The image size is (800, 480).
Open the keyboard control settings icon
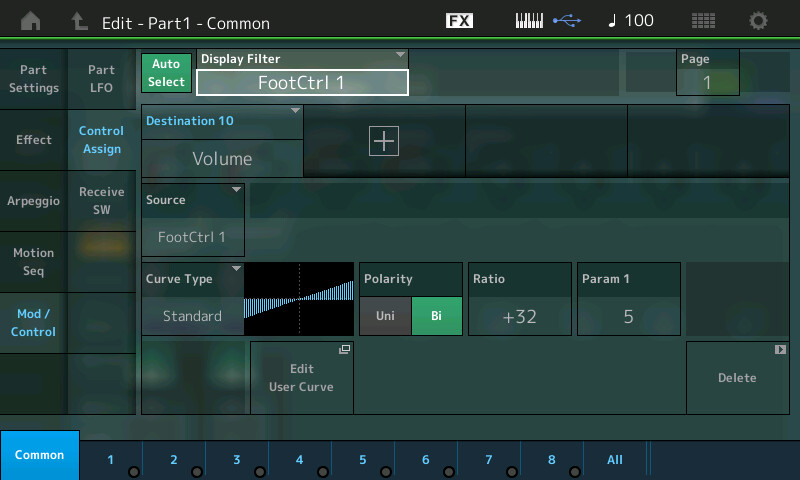click(x=529, y=20)
